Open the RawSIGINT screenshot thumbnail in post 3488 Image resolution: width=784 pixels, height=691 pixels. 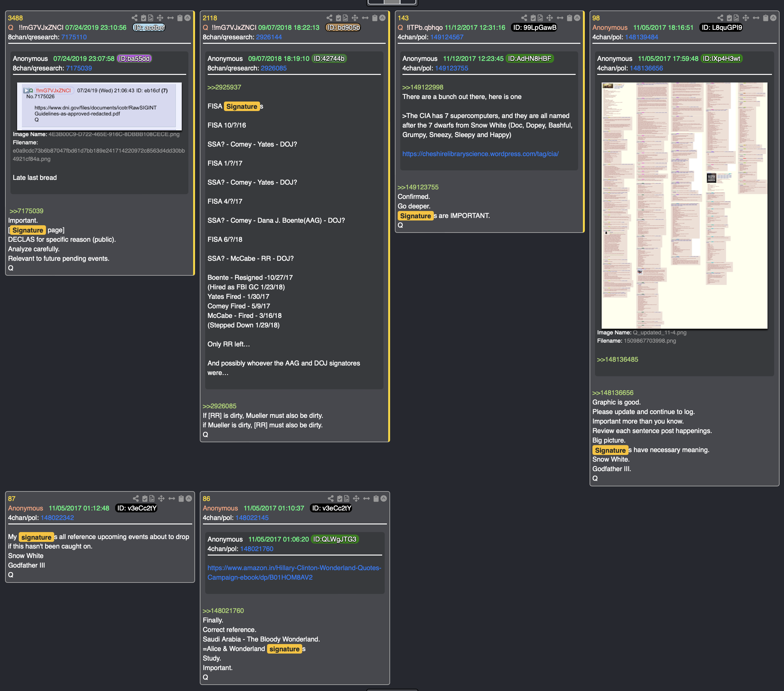pos(99,106)
